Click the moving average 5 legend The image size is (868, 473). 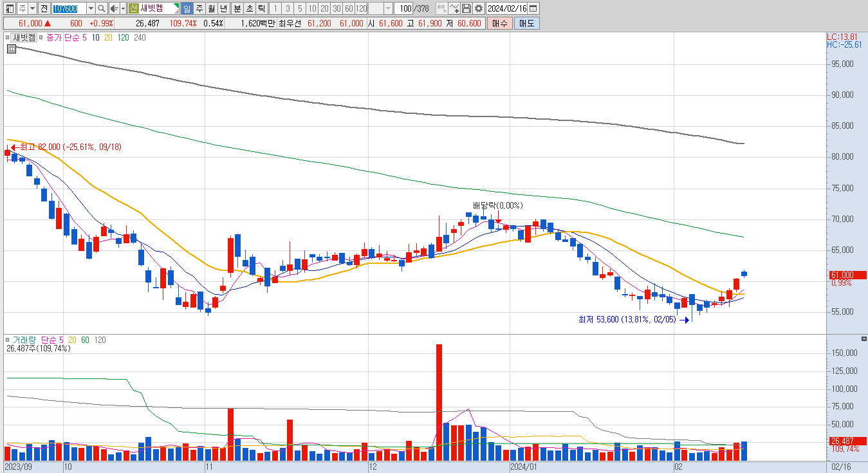84,37
